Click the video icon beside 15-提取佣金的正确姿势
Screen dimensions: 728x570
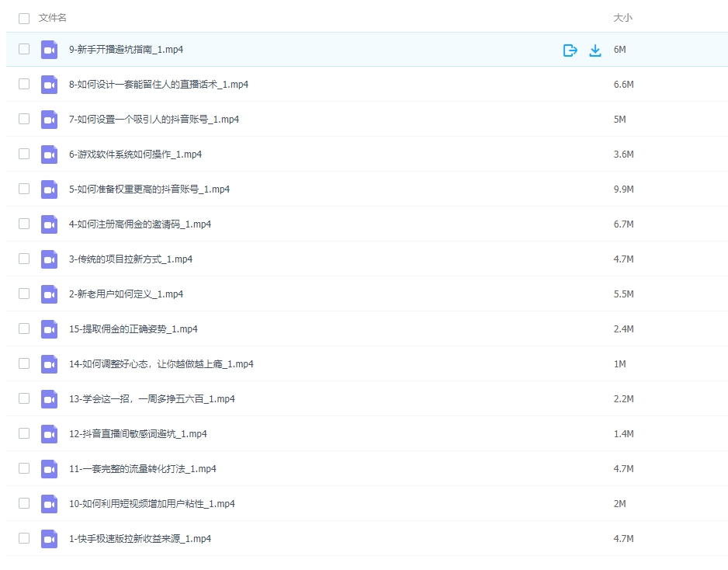pyautogui.click(x=49, y=328)
